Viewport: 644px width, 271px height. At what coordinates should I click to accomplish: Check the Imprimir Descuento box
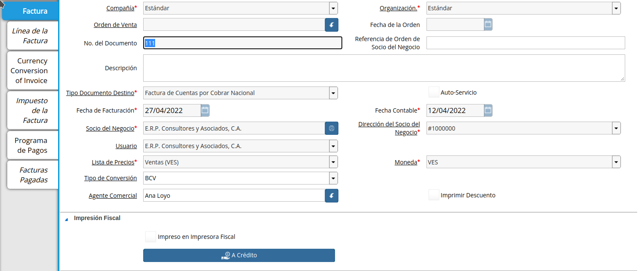434,195
